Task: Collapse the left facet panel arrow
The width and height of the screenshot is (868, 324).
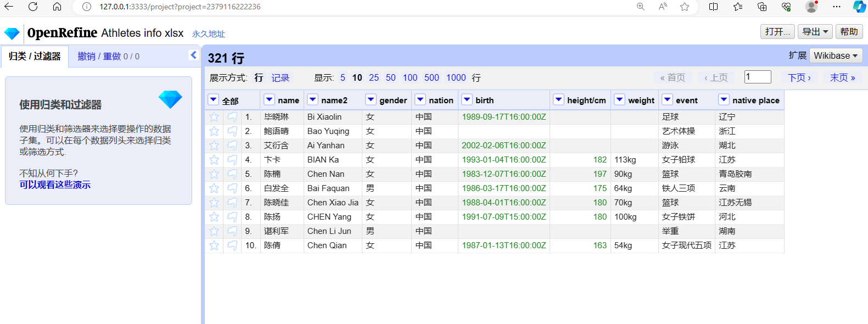Action: (193, 55)
